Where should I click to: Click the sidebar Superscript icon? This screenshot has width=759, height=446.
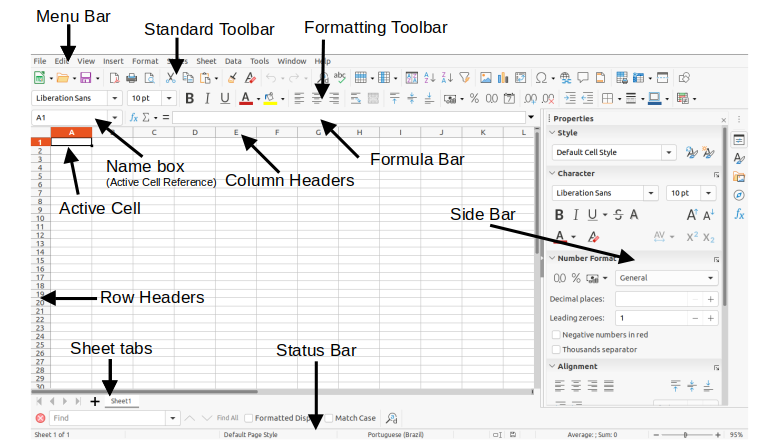692,237
